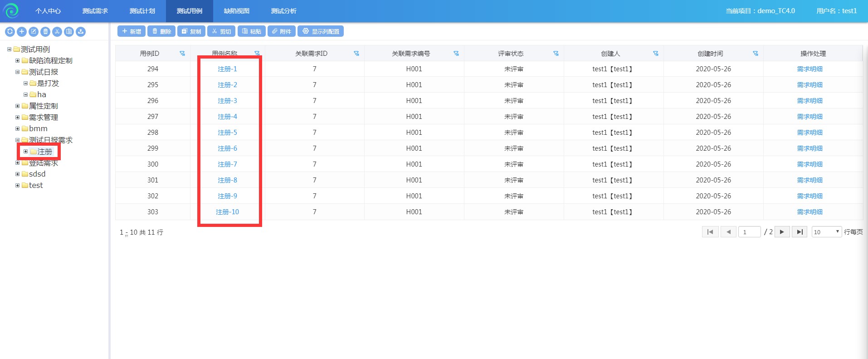This screenshot has width=868, height=359.
Task: Click the circular add-node icon above tree
Action: tap(21, 31)
